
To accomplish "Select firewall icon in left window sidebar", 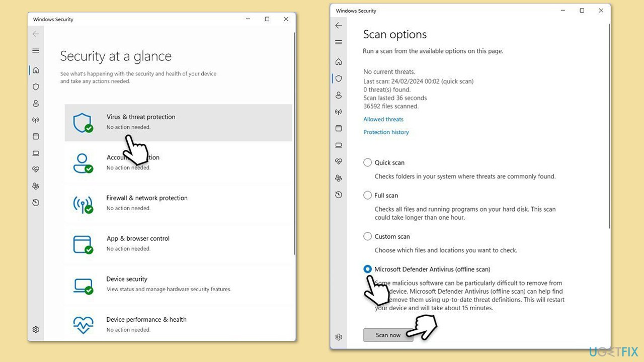I will click(36, 120).
